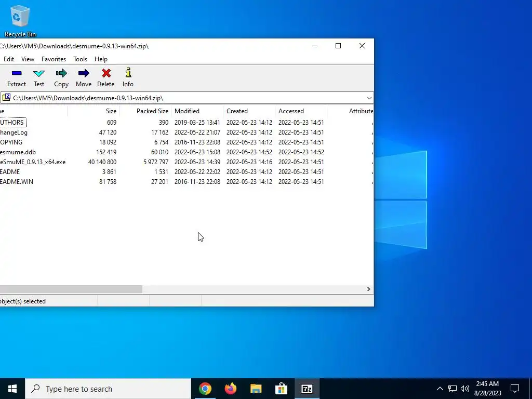Viewport: 532px width, 399px height.
Task: Click the volume speaker tray icon
Action: (465, 389)
